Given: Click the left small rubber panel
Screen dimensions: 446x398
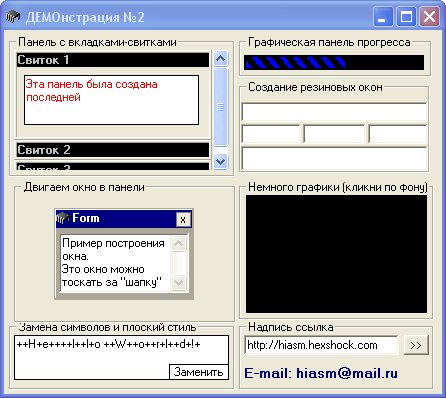Looking at the screenshot, I should [x=271, y=134].
